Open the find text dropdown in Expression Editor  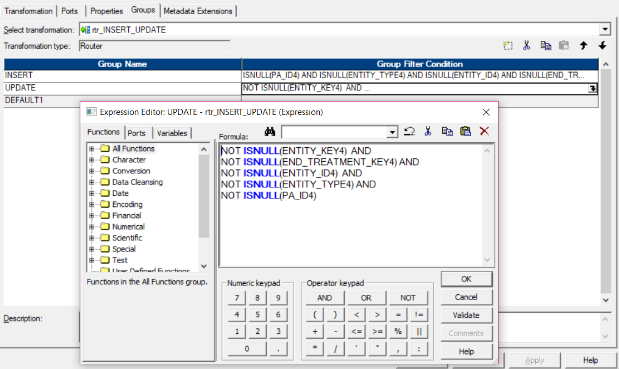coord(392,132)
